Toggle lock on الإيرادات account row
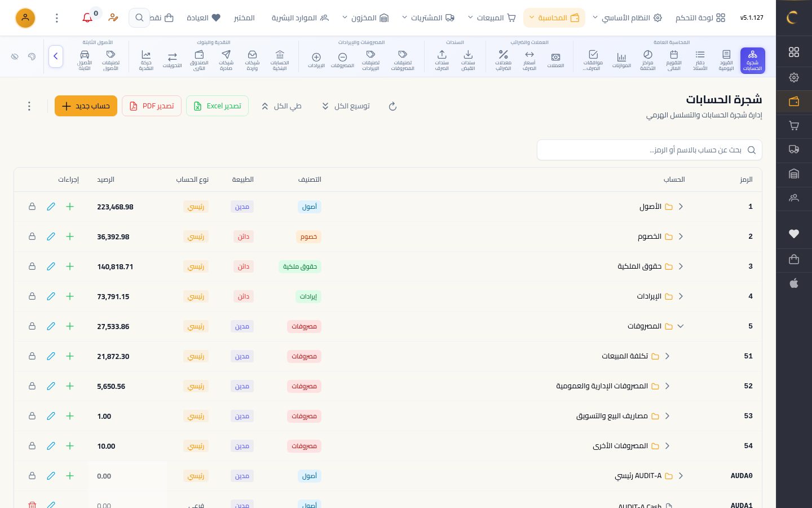812x508 pixels. point(32,296)
